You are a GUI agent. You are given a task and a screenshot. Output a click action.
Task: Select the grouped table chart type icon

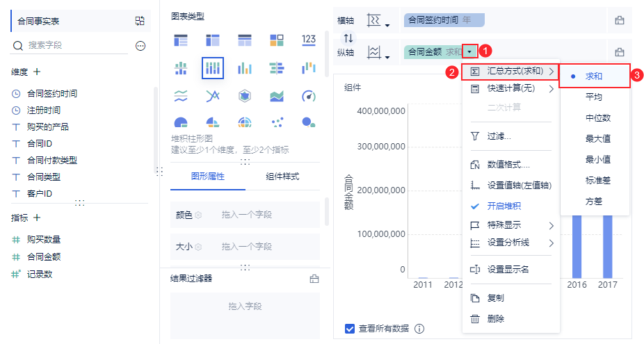tap(181, 40)
